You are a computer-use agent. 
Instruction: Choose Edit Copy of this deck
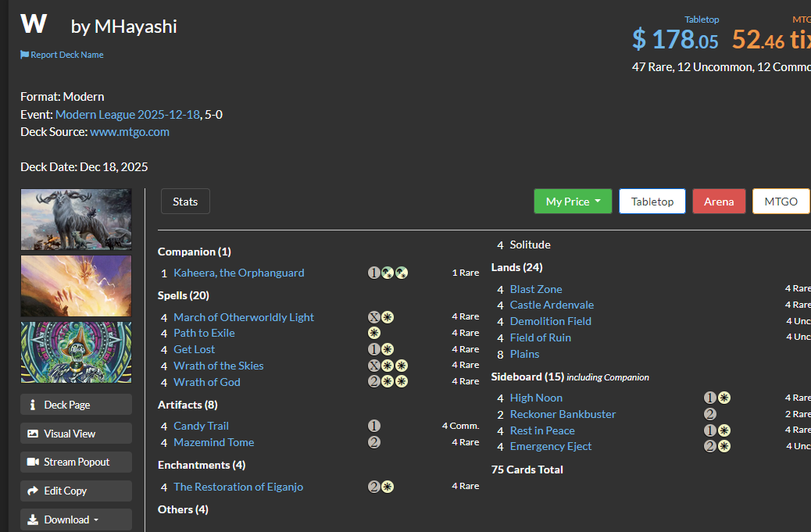point(76,491)
